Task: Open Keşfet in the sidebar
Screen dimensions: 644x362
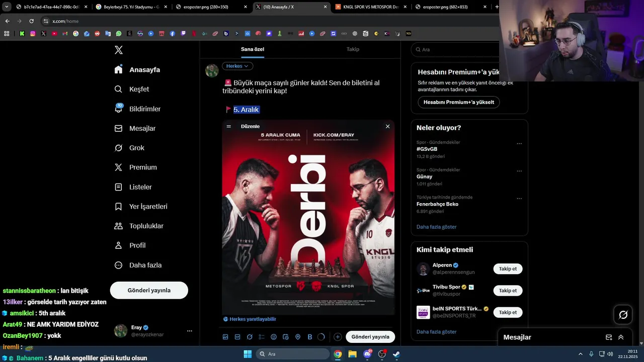Action: click(x=132, y=89)
